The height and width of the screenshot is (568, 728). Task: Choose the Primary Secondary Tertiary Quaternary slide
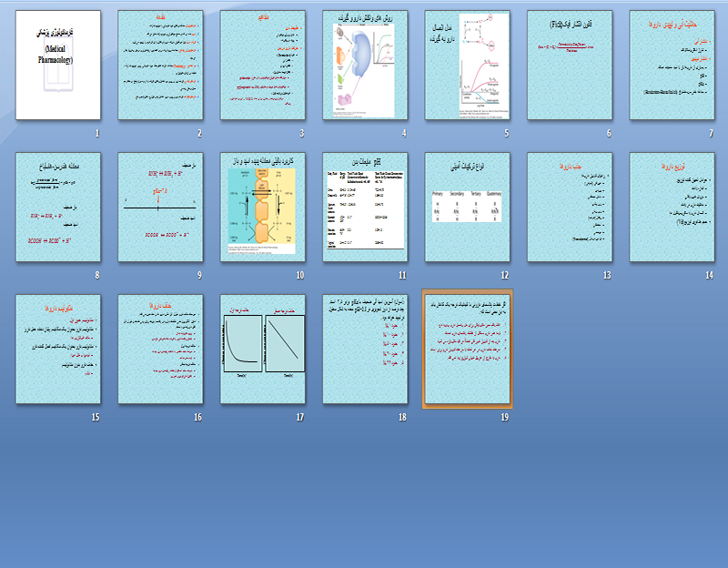pyautogui.click(x=467, y=208)
